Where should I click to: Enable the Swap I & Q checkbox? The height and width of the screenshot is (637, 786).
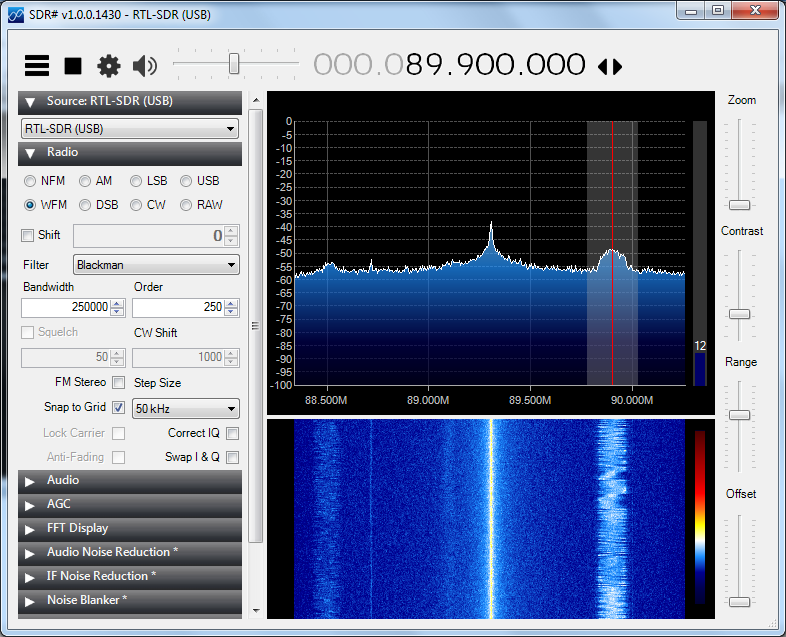(x=232, y=457)
